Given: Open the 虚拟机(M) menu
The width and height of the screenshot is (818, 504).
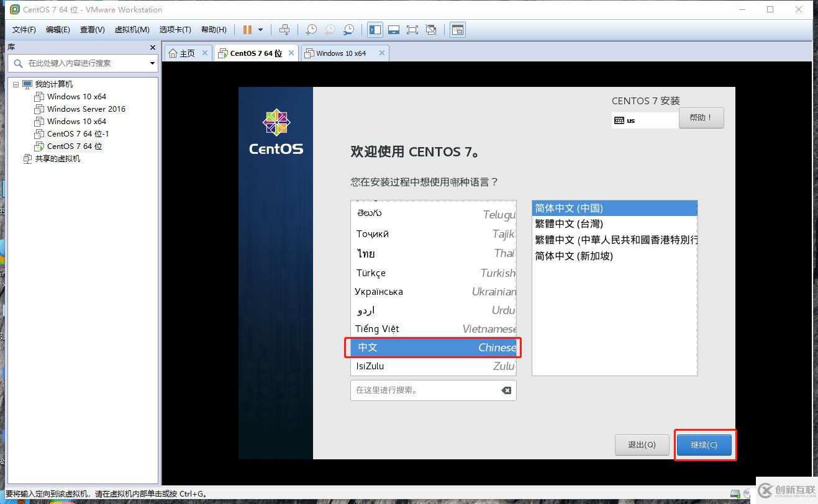Looking at the screenshot, I should click(x=132, y=30).
